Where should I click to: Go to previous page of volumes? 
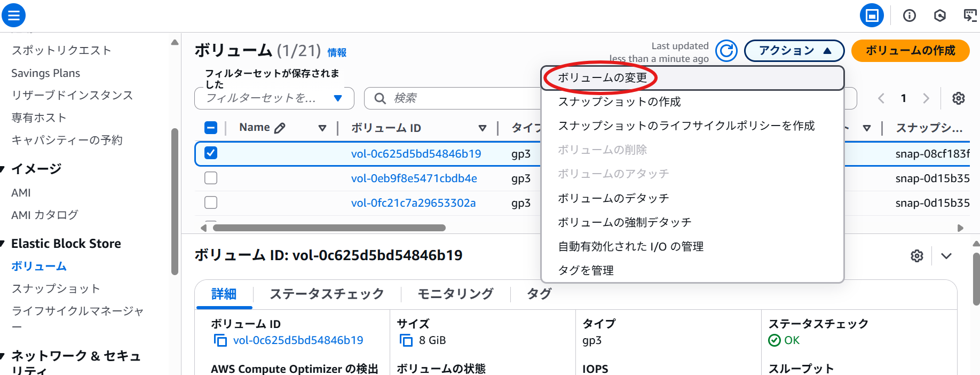(881, 98)
